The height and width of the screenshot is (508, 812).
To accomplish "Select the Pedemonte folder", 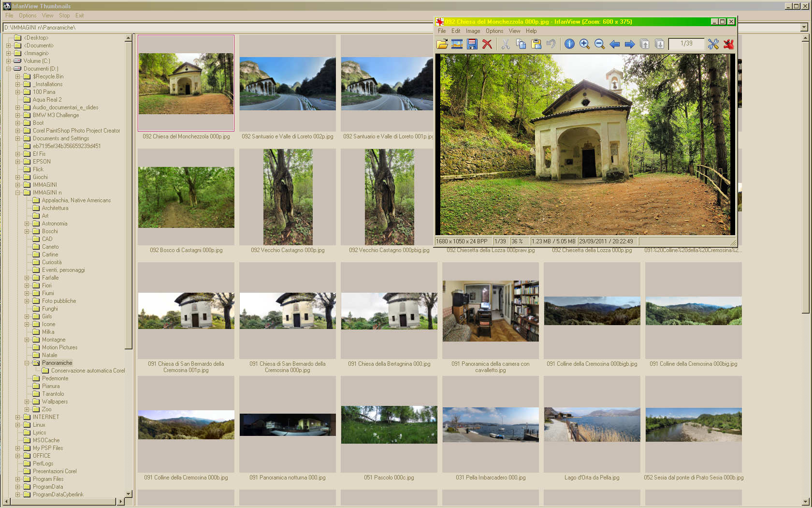I will pyautogui.click(x=55, y=378).
